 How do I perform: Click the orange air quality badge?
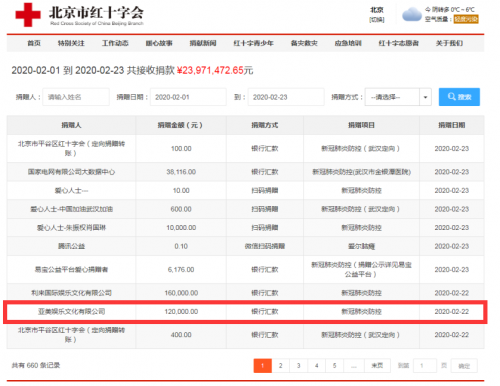[466, 19]
